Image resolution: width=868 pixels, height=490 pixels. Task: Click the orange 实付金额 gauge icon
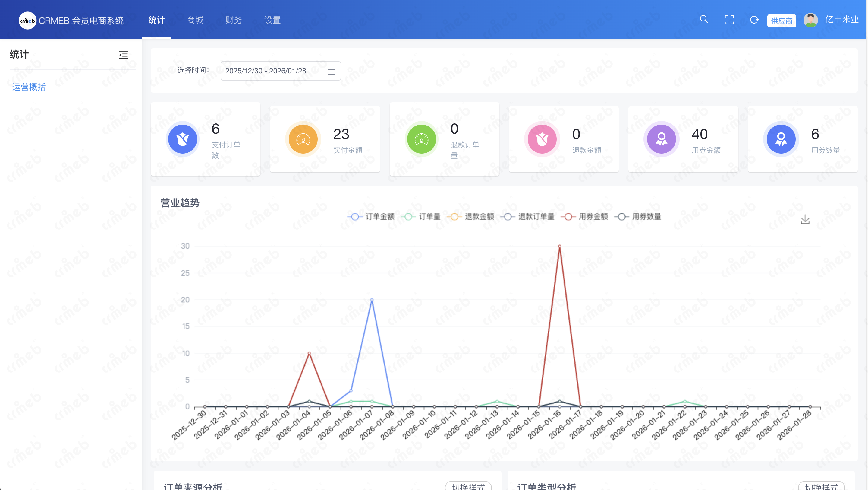point(303,139)
